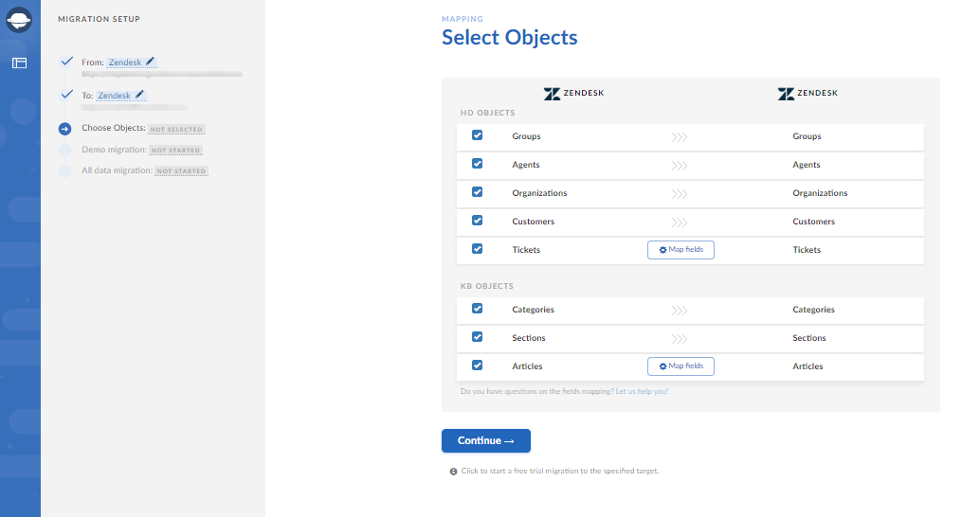Click the checkmark icon beside From step
The width and height of the screenshot is (980, 517).
tap(67, 62)
